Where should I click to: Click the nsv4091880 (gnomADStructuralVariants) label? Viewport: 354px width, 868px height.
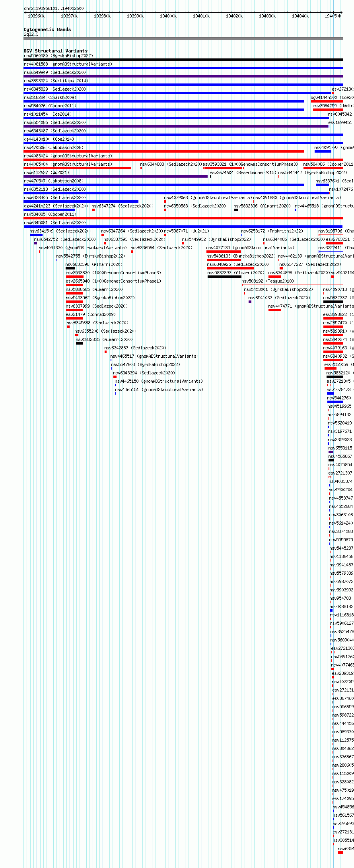click(297, 198)
